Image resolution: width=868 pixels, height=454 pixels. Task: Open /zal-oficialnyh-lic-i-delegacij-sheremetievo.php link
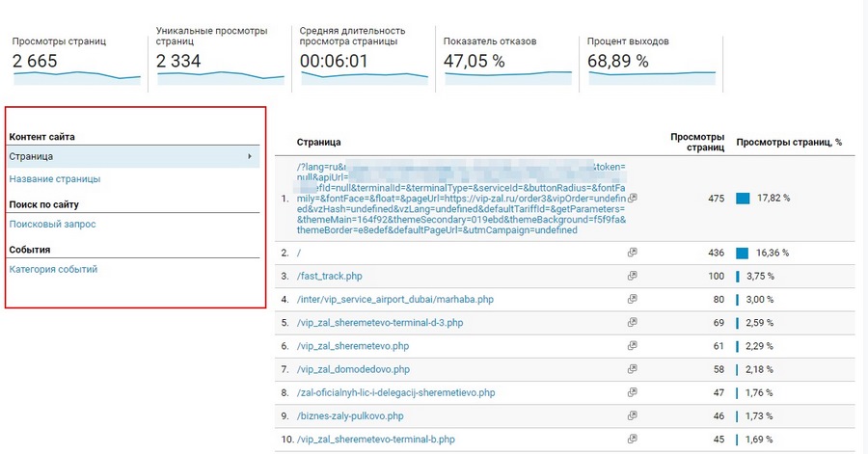click(395, 392)
